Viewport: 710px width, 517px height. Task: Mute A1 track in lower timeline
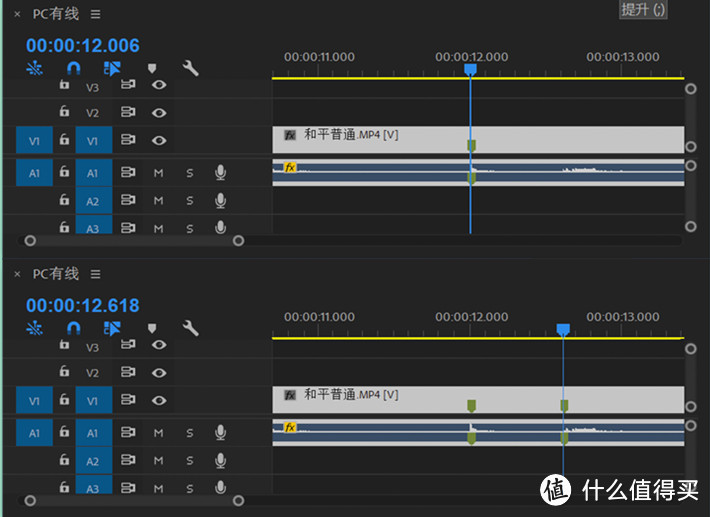pos(158,433)
